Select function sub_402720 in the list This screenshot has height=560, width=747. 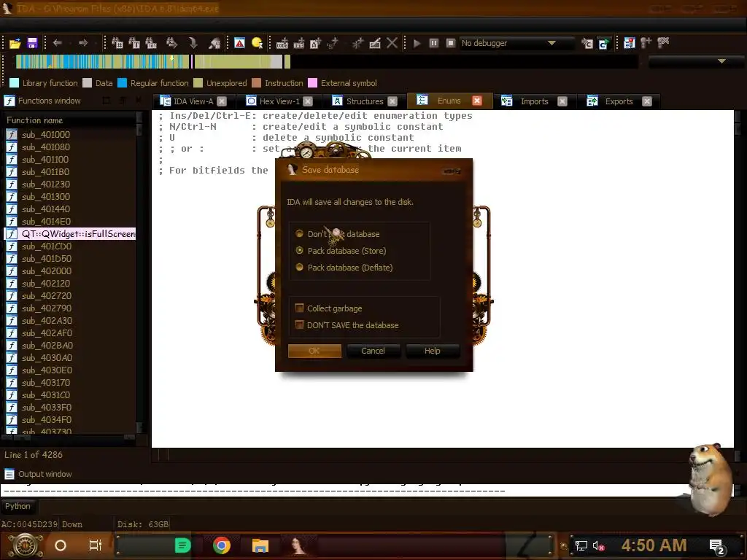pos(71,296)
